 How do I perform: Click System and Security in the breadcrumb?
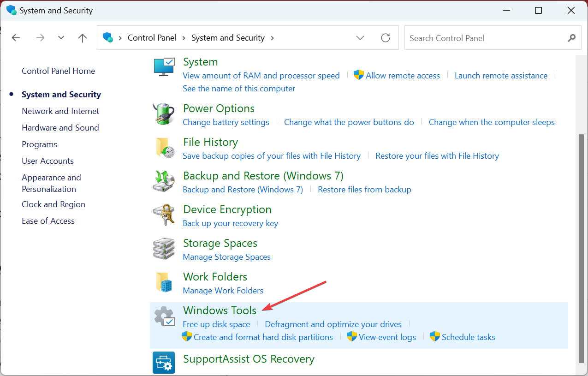pos(228,38)
